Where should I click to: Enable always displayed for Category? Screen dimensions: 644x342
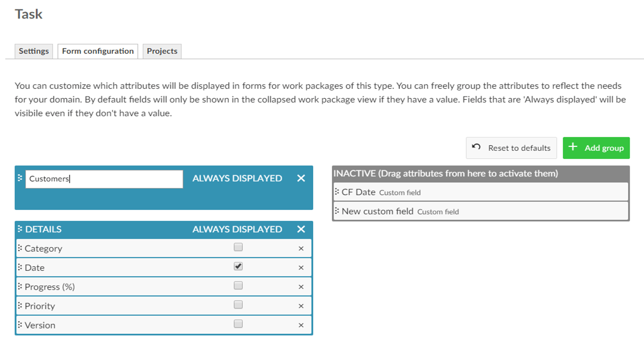click(238, 247)
